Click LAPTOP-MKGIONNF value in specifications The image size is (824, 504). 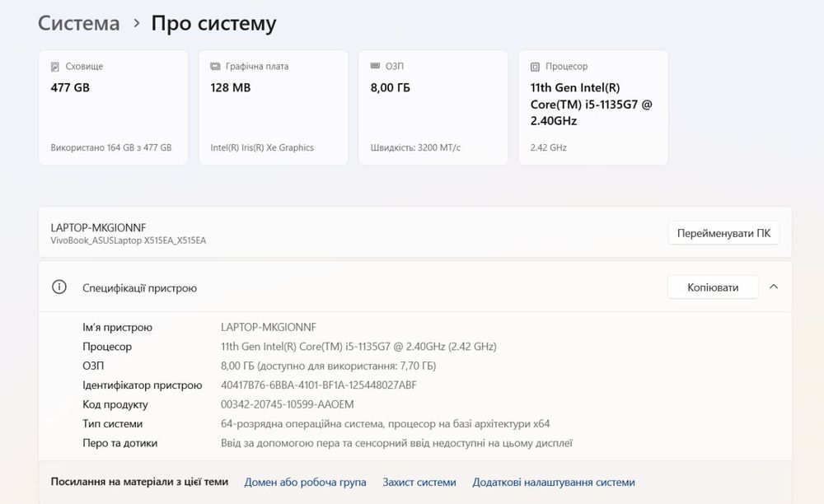269,327
